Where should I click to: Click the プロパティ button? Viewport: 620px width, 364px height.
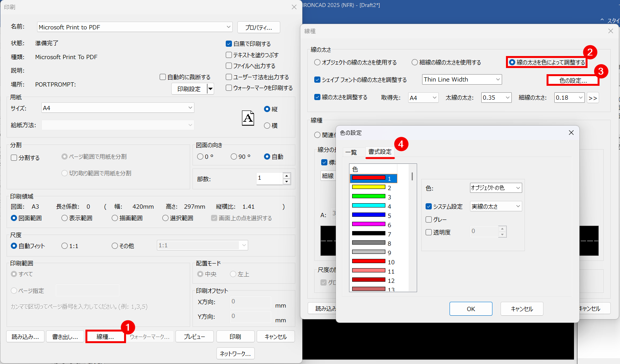(x=258, y=27)
